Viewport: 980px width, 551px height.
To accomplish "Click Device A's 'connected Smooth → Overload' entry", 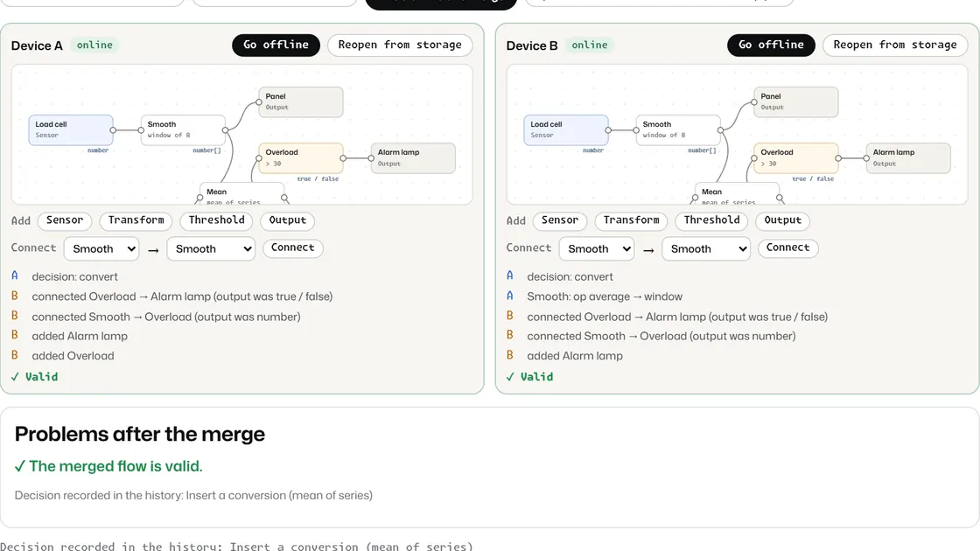I will (166, 317).
